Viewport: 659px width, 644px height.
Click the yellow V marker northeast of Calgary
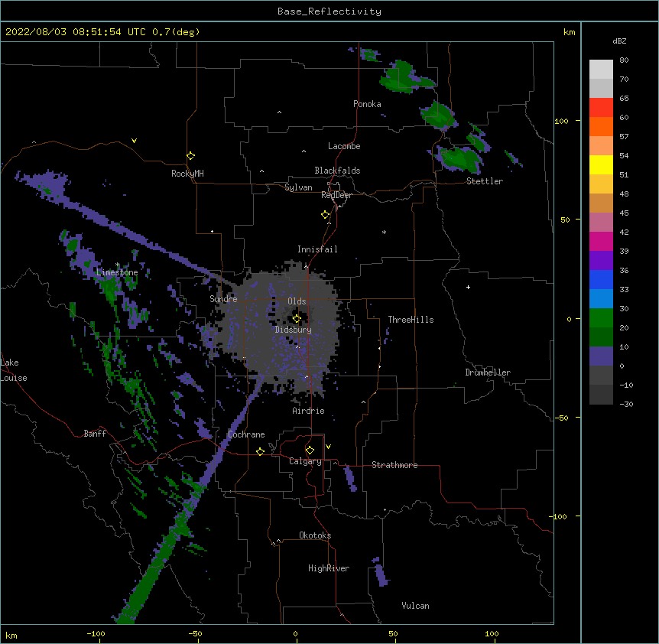coord(328,447)
